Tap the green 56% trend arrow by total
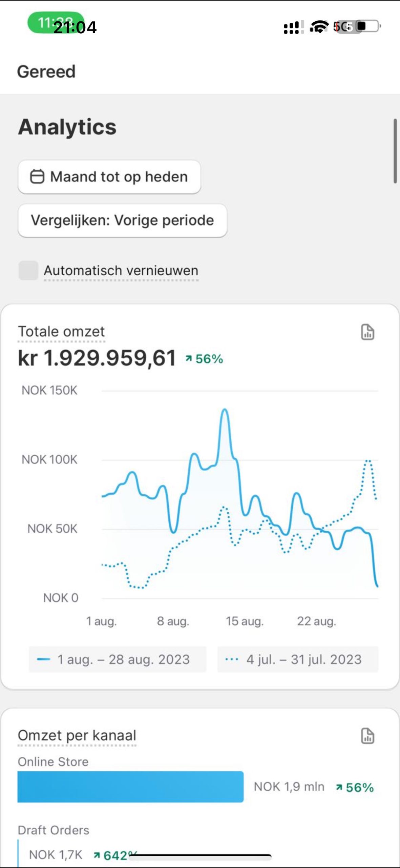The width and height of the screenshot is (400, 868). pyautogui.click(x=189, y=359)
